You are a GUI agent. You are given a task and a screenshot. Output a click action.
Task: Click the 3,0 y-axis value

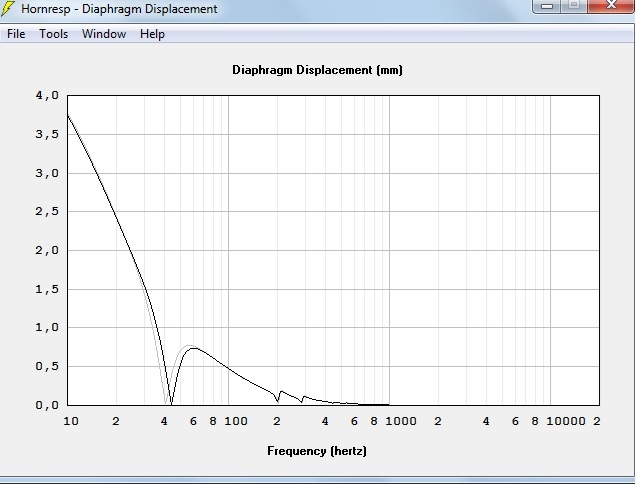[x=47, y=173]
